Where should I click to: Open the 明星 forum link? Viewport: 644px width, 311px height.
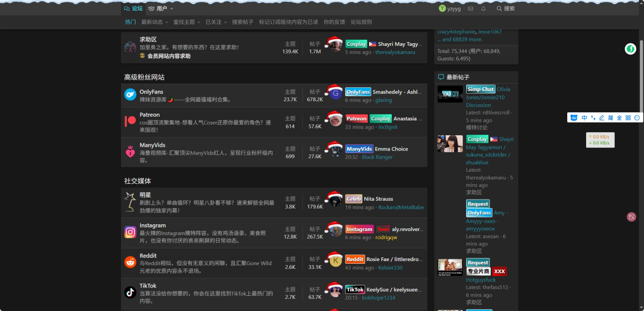pos(145,195)
